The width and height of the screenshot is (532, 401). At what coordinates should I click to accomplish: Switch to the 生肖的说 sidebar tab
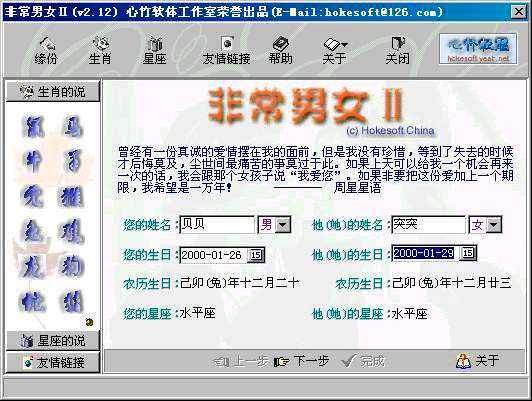(53, 92)
